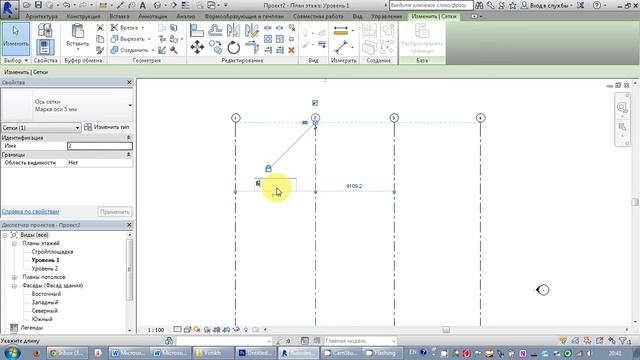Open the Соединить dropdown arrow
The height and width of the screenshot is (360, 640).
[x=153, y=50]
